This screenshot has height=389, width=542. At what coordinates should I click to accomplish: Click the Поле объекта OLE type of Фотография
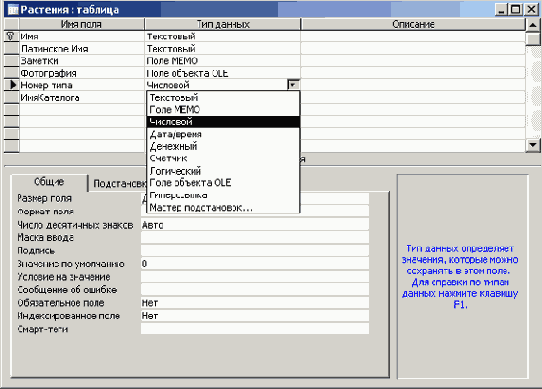click(223, 73)
